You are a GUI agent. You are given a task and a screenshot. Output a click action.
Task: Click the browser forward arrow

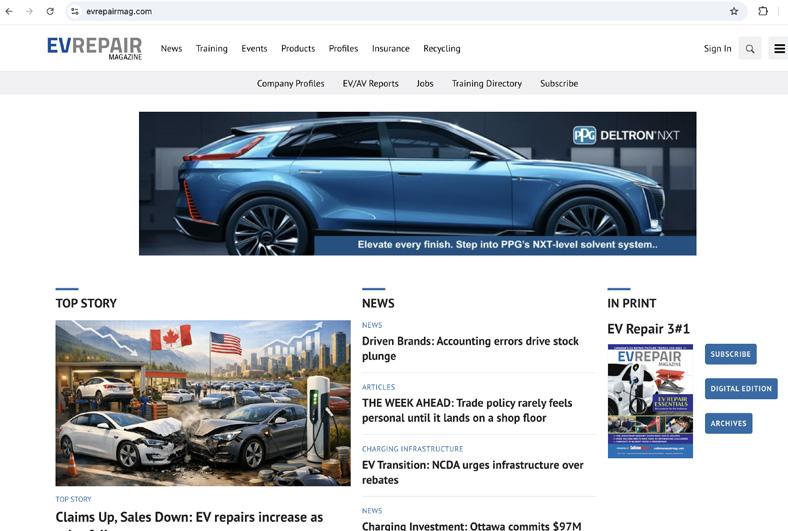[29, 11]
